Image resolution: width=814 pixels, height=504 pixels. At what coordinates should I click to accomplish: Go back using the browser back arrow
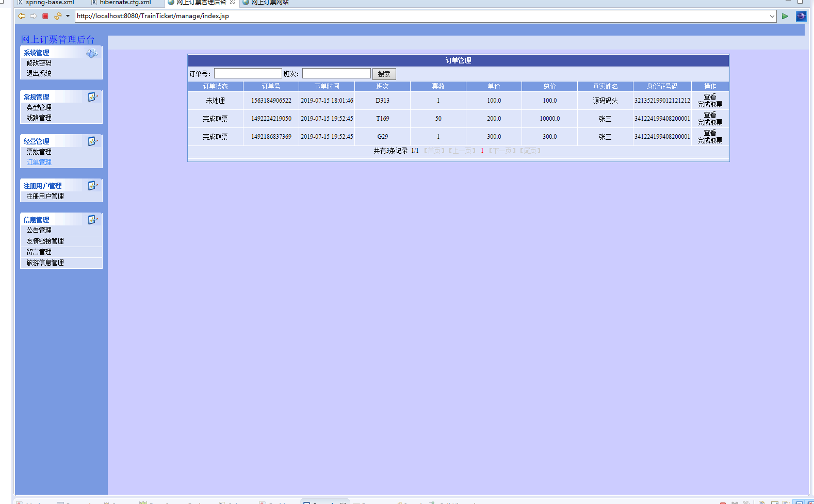[22, 16]
